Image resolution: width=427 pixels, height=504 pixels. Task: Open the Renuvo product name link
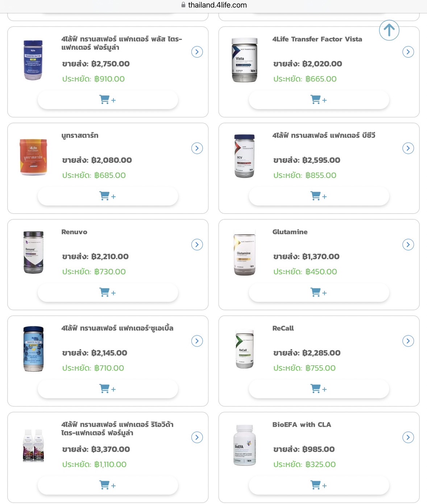74,232
